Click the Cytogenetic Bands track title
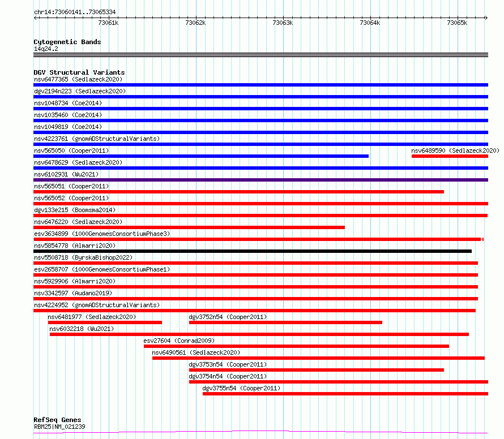This screenshot has width=504, height=439. tap(67, 42)
